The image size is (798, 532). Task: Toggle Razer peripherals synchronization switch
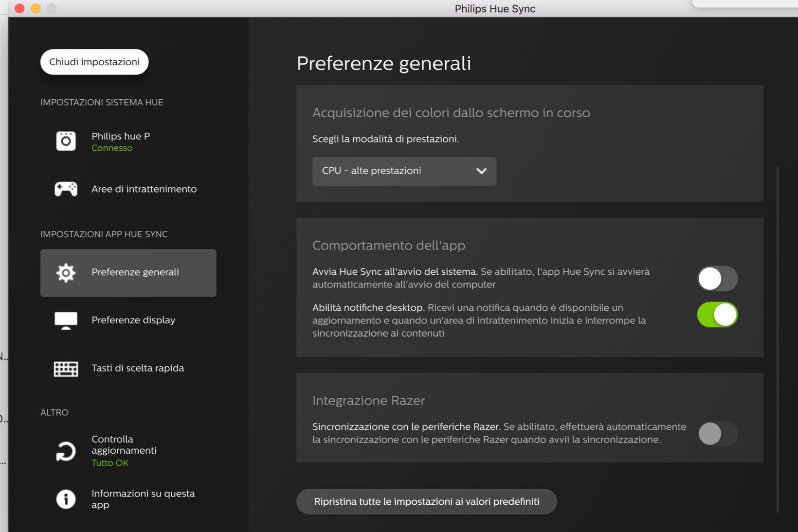pos(717,433)
